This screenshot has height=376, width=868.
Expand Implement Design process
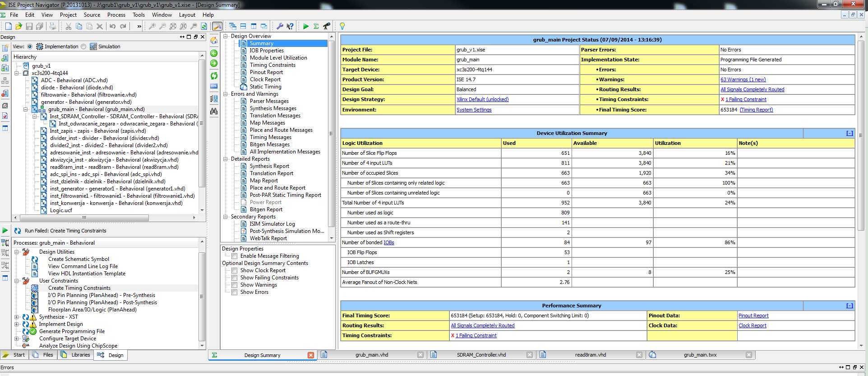(x=17, y=324)
